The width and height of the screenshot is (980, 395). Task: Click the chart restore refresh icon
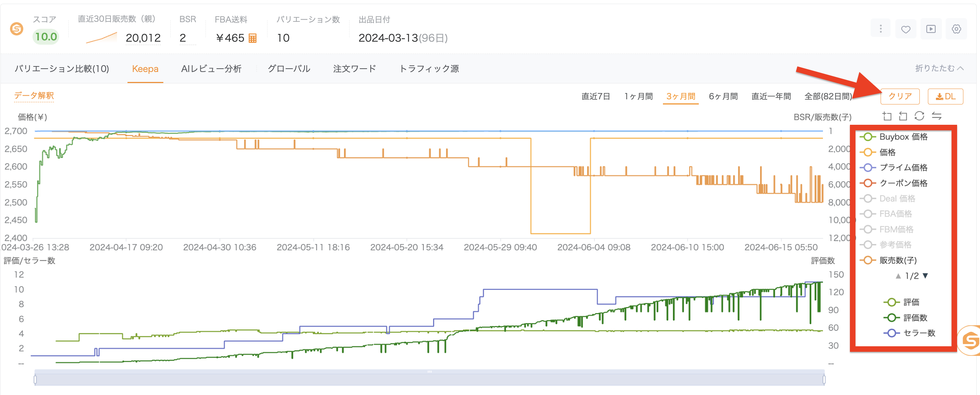[919, 116]
